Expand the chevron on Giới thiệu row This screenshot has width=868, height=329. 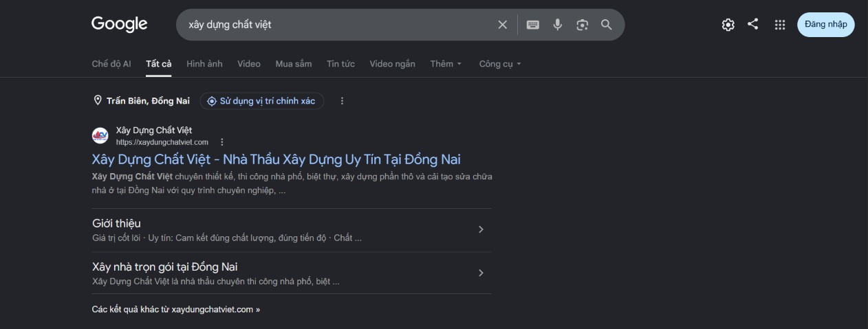click(x=481, y=229)
